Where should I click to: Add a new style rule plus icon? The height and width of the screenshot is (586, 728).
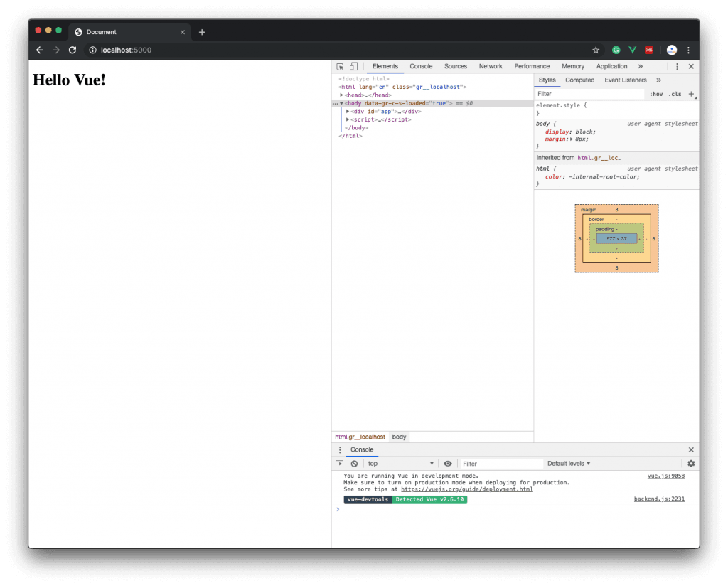(x=691, y=94)
